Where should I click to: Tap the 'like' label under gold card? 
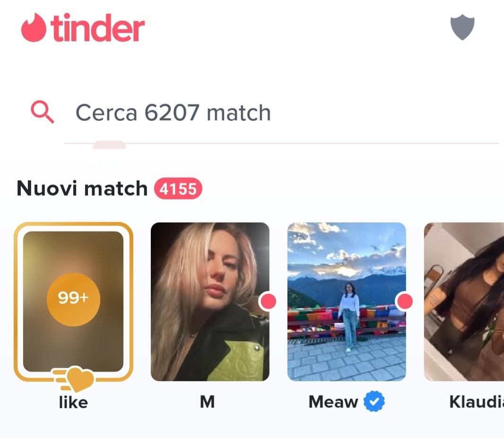(73, 402)
